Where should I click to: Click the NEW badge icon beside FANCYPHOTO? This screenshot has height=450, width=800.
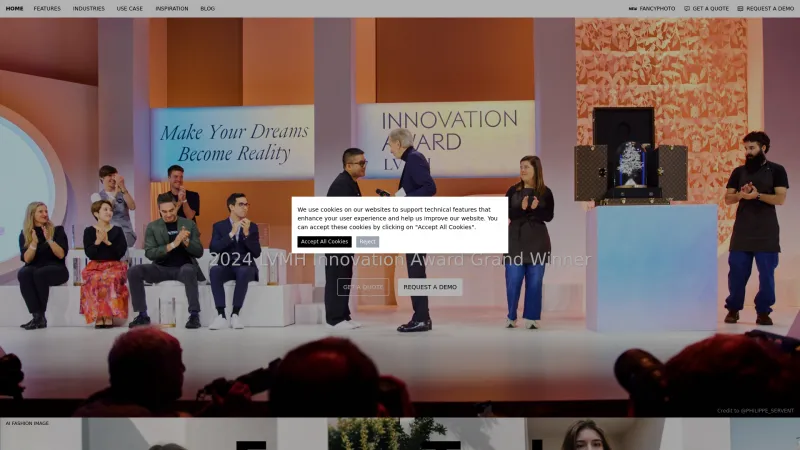633,9
